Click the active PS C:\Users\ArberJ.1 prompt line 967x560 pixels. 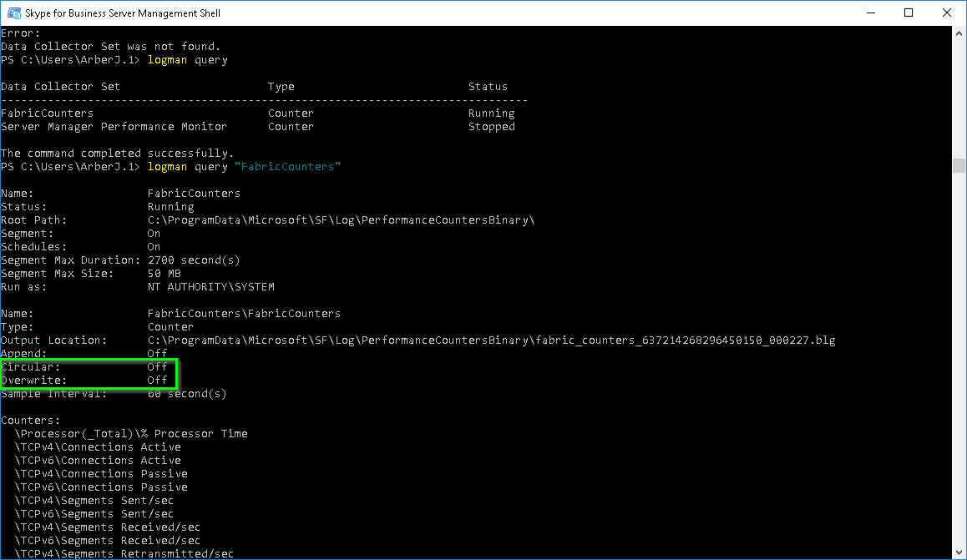click(75, 166)
